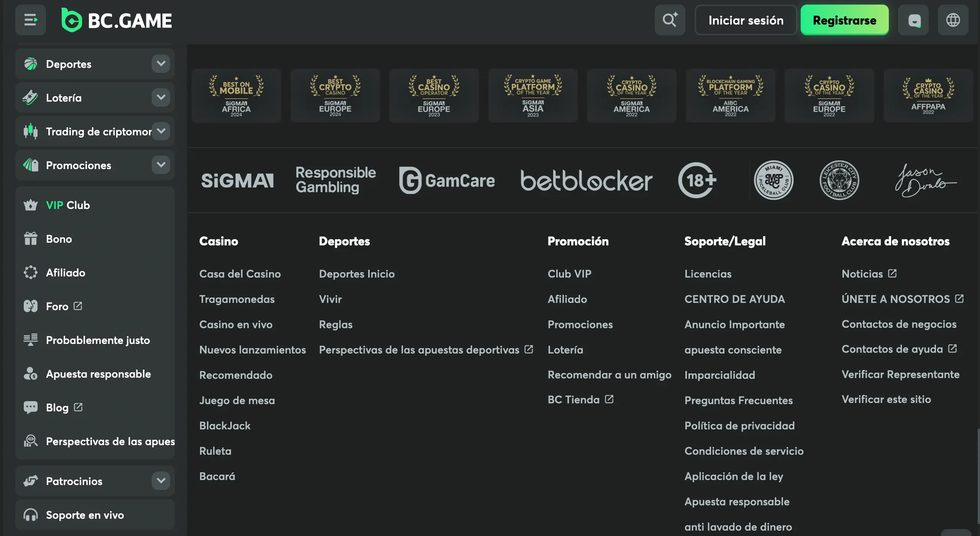Click the Apuesta responsable sidebar icon

click(x=31, y=373)
